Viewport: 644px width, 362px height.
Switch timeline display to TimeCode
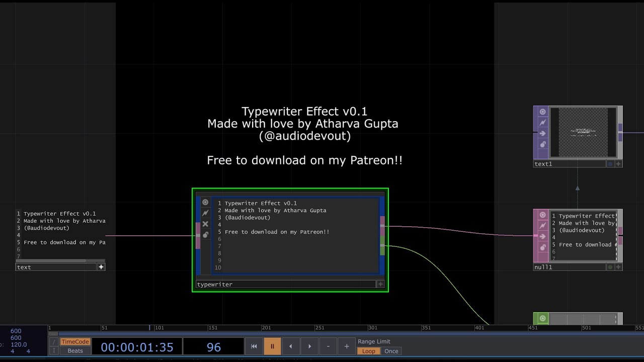pyautogui.click(x=75, y=341)
